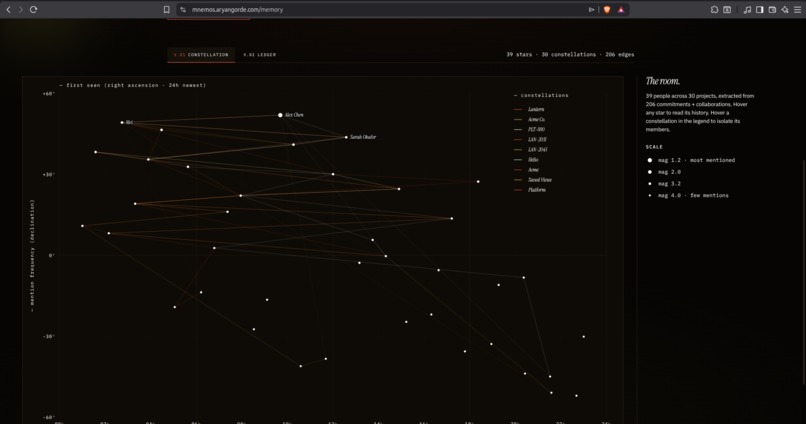Click the play arrow icon in address bar

[591, 9]
